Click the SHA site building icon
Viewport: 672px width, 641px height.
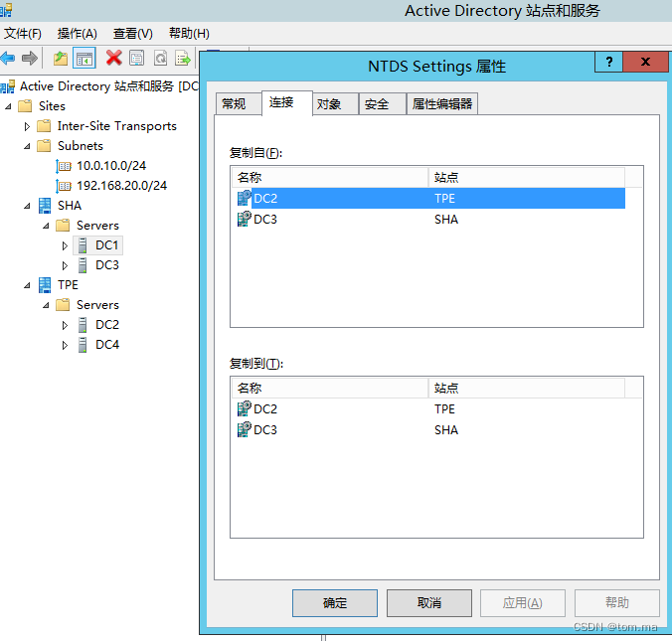tap(45, 206)
